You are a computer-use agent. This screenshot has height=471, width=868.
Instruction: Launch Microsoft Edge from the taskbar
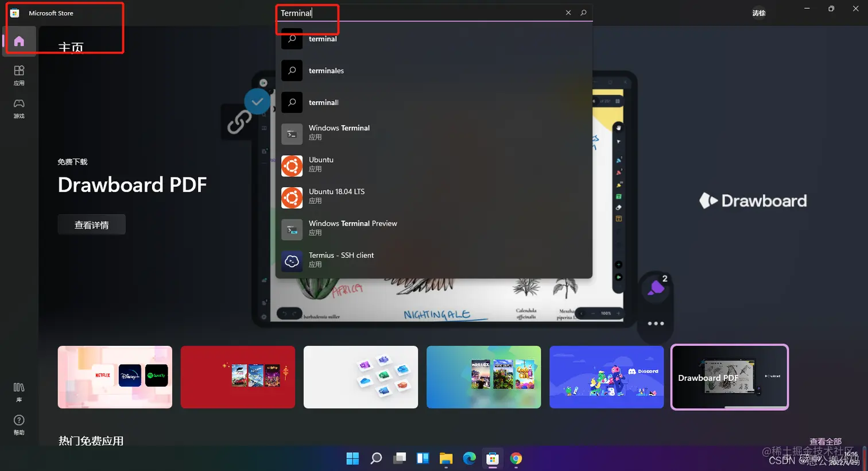tap(470, 458)
